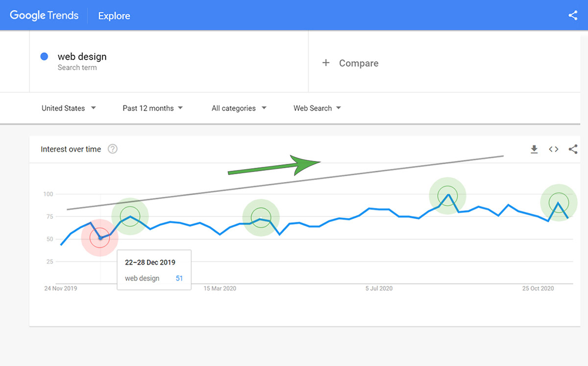Click the Compare button to add term
The width and height of the screenshot is (588, 366).
[350, 63]
